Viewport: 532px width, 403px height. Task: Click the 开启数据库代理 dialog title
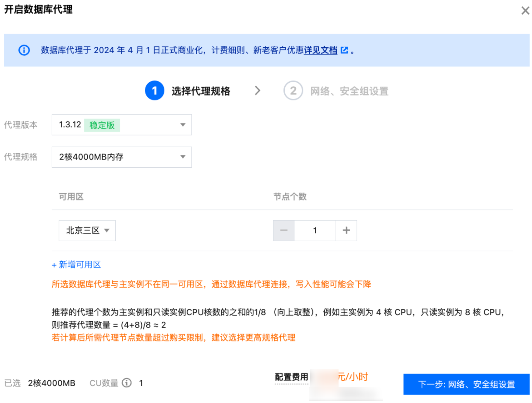(x=38, y=10)
